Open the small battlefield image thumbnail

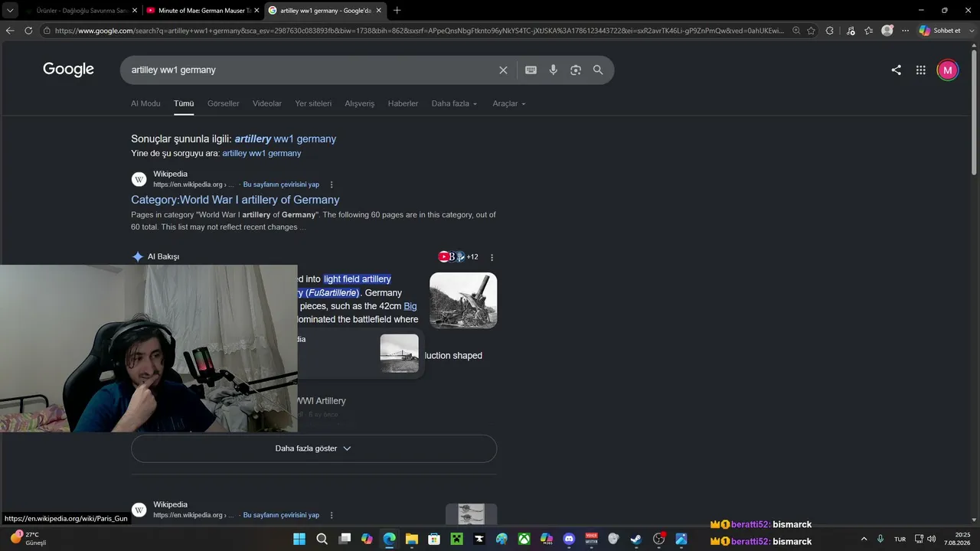[x=400, y=354]
